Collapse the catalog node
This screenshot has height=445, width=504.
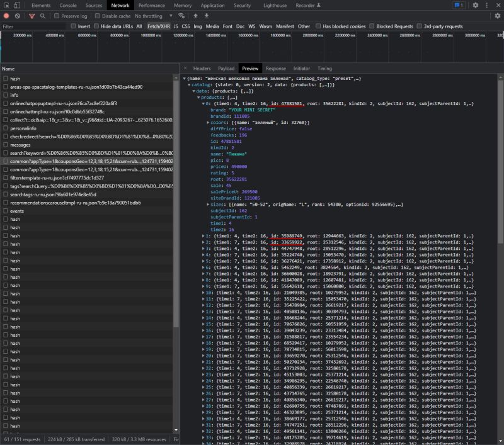tap(189, 85)
